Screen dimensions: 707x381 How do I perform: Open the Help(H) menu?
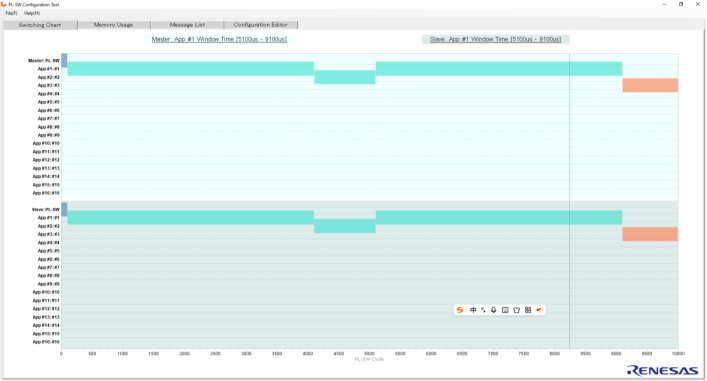pos(32,13)
